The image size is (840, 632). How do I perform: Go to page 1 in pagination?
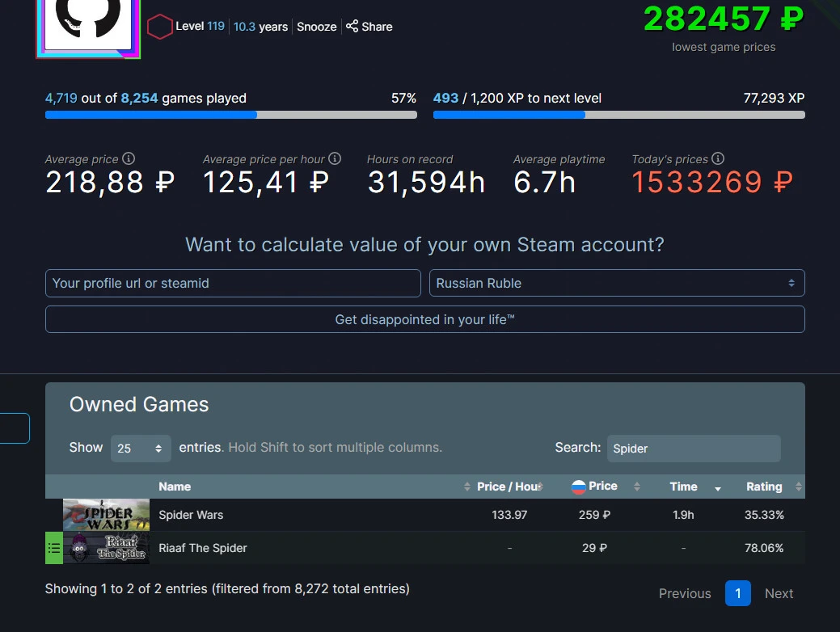pyautogui.click(x=737, y=593)
